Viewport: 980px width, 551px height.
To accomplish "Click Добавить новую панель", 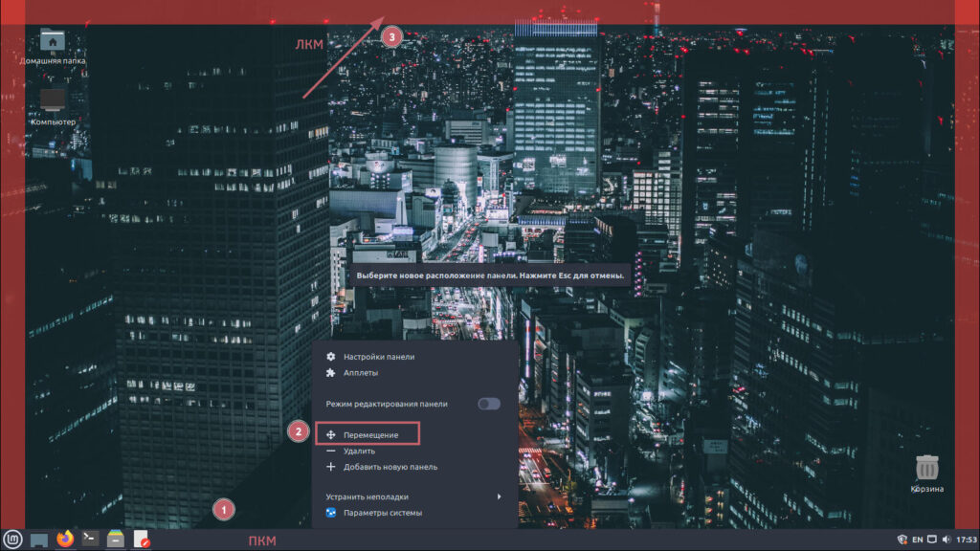I will click(x=390, y=467).
